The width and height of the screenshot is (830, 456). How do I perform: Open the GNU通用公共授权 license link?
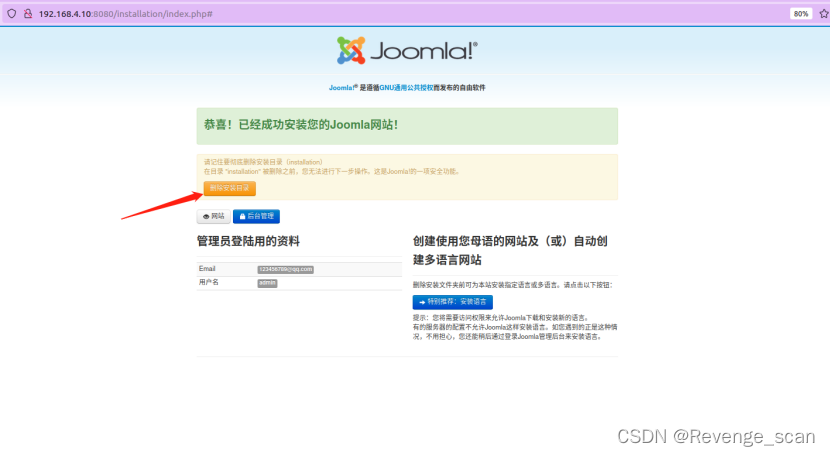point(406,88)
